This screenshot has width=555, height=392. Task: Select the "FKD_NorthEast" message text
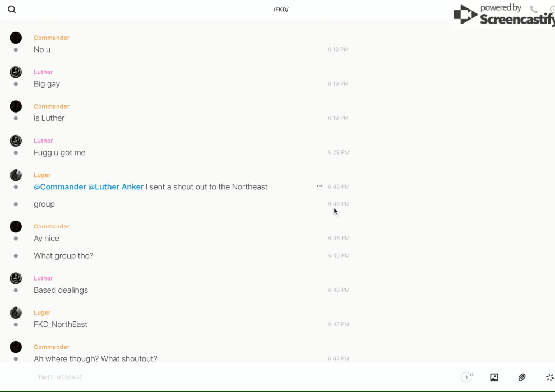[x=61, y=325]
